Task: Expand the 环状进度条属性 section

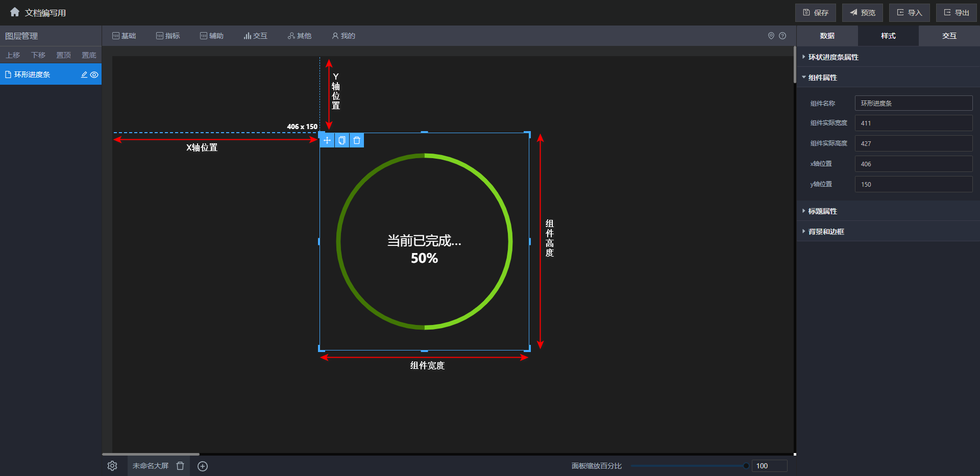Action: [x=833, y=57]
